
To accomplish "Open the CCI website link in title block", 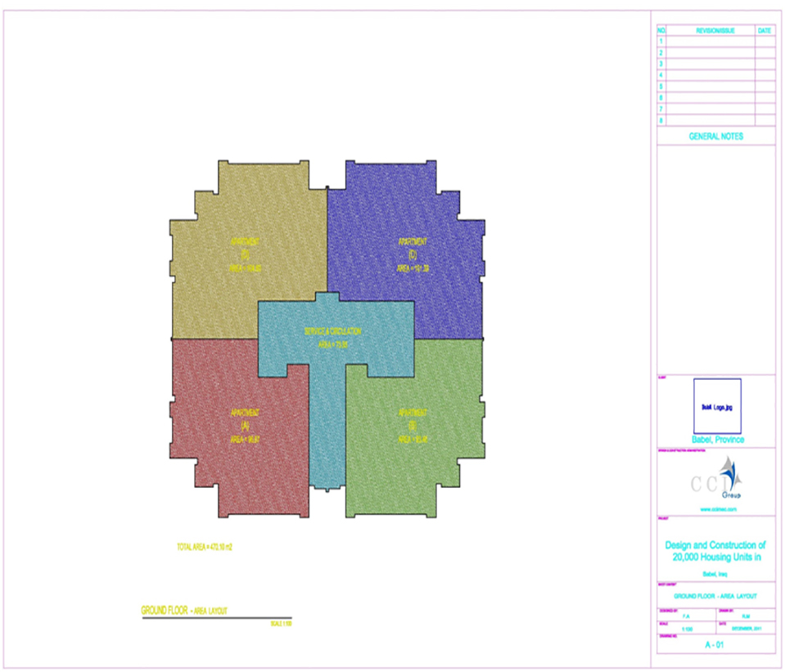I will pyautogui.click(x=716, y=509).
